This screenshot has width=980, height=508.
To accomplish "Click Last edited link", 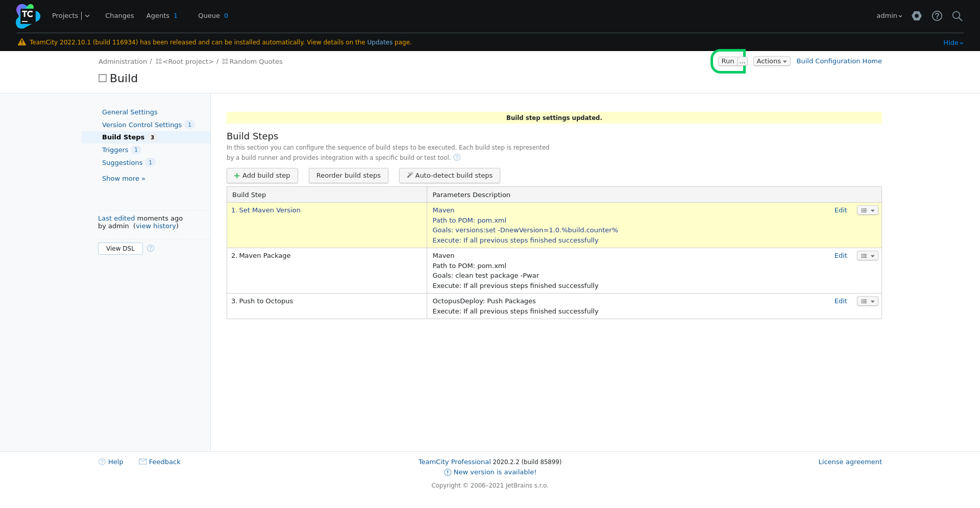I will 116,218.
